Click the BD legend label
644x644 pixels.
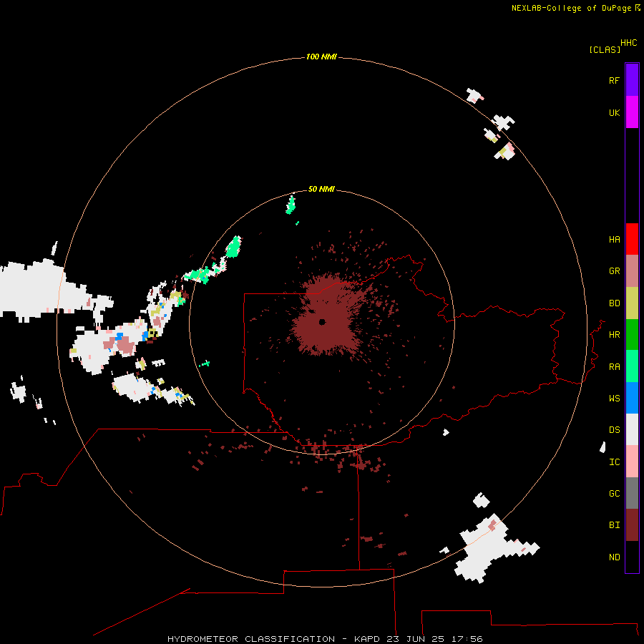[614, 303]
